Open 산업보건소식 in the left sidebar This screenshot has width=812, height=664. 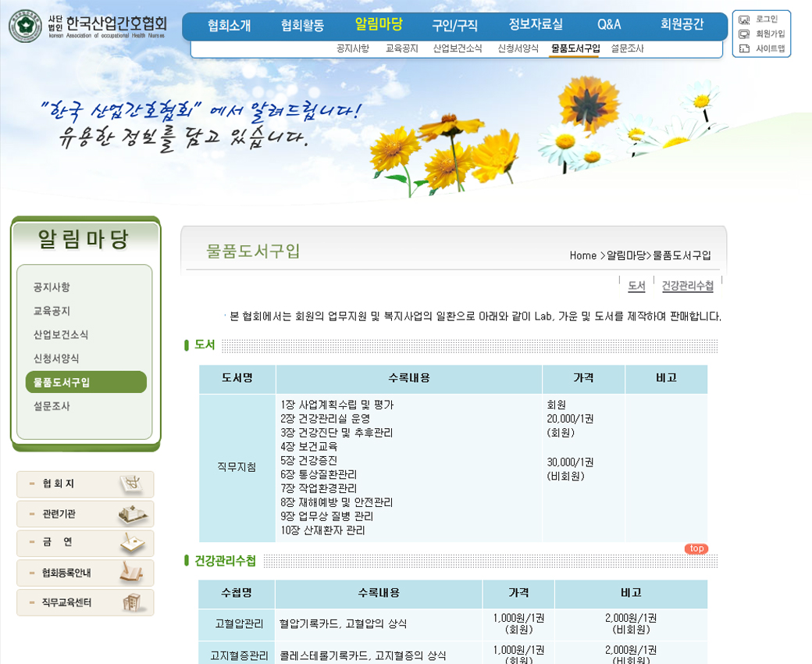click(x=61, y=334)
